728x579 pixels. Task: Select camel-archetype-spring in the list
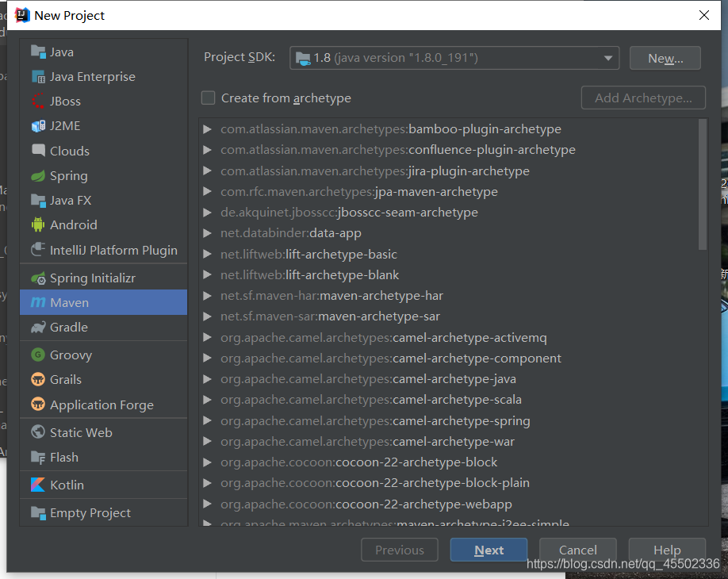point(375,420)
